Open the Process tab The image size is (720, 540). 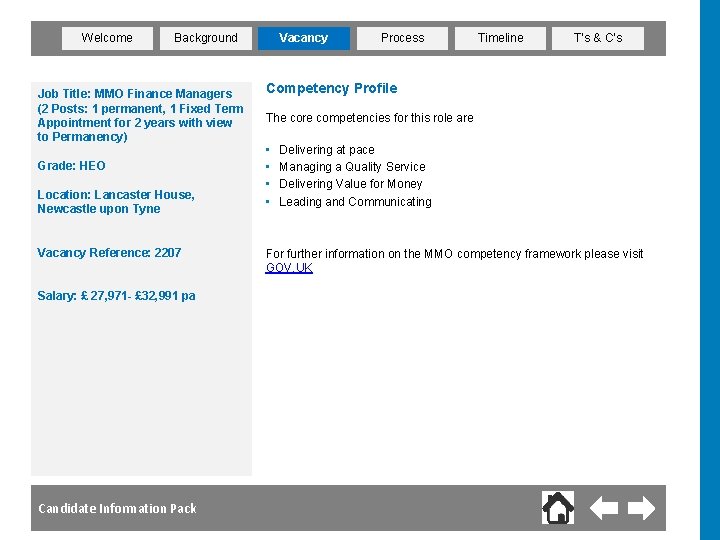402,38
